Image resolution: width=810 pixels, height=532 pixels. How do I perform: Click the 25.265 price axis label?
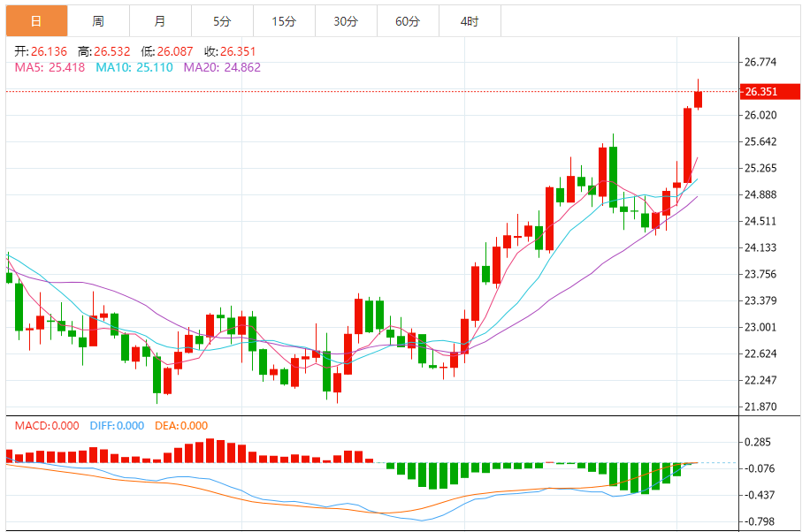760,168
